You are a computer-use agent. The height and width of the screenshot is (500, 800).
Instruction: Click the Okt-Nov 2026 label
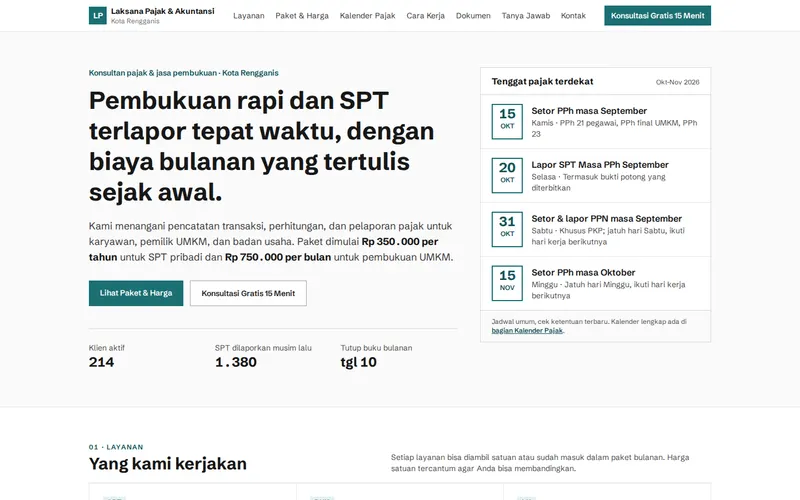pyautogui.click(x=677, y=82)
